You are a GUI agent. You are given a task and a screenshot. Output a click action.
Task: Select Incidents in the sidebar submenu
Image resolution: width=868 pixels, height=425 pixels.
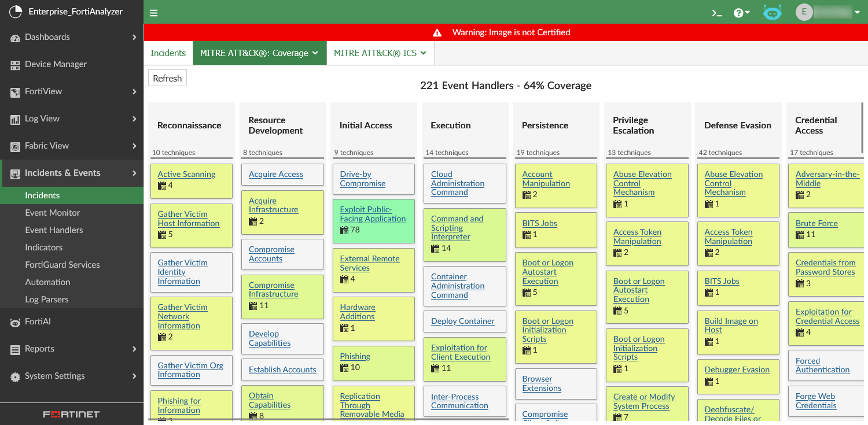coord(72,195)
